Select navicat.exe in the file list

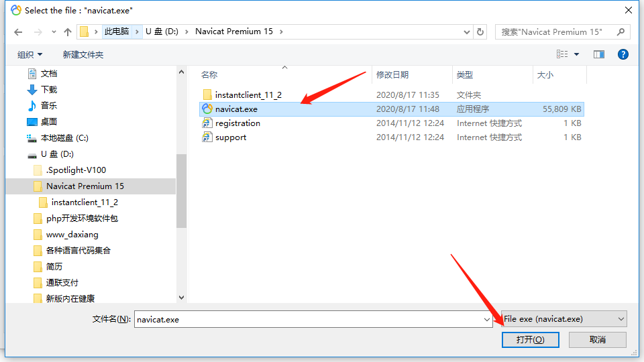point(392,109)
